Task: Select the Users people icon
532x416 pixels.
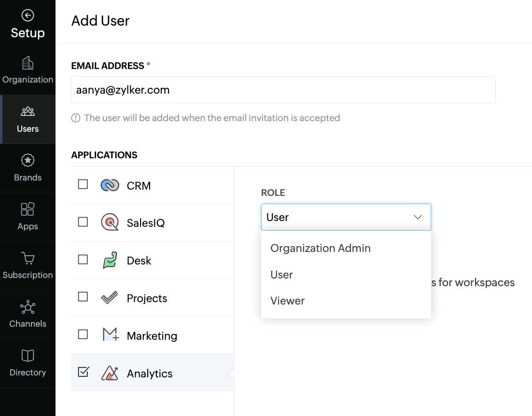Action: [x=28, y=111]
